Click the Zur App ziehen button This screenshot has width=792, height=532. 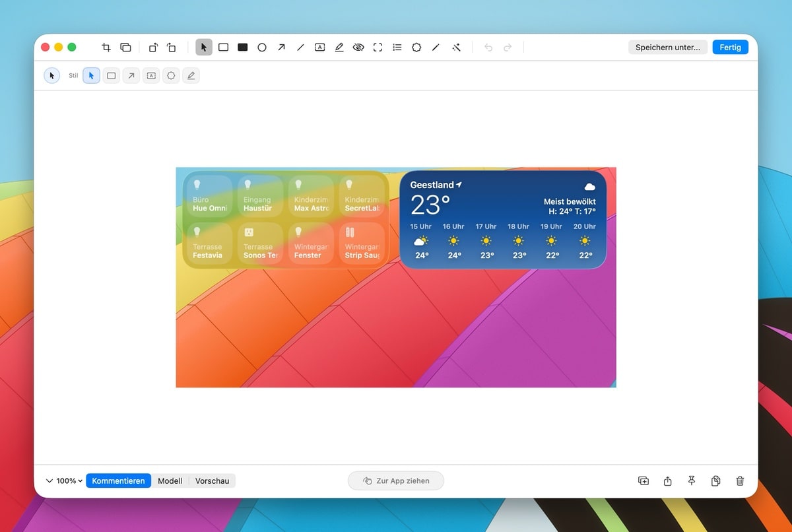[396, 481]
